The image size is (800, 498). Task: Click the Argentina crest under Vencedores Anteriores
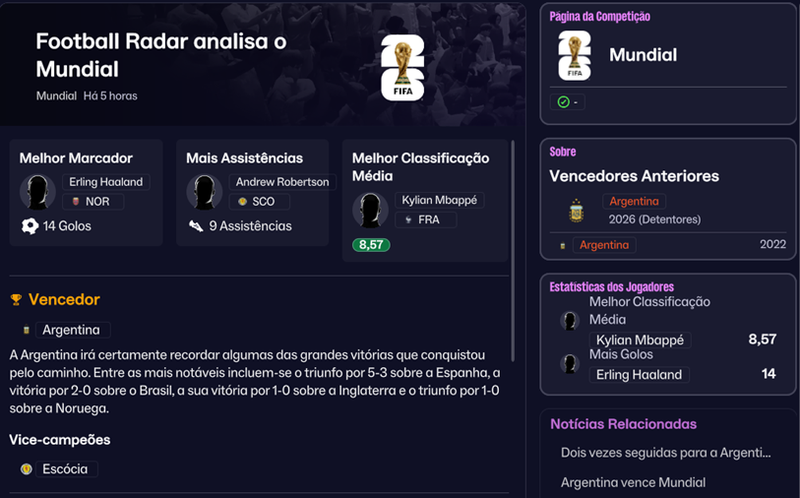pos(576,210)
